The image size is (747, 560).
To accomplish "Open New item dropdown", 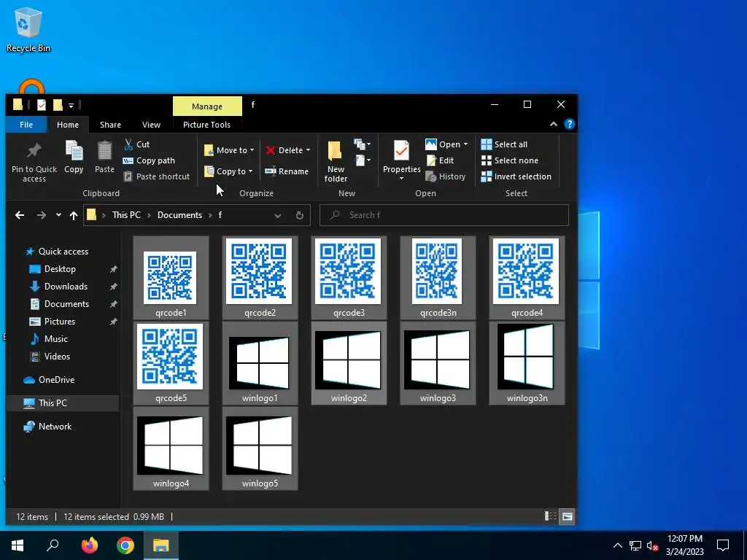I will (363, 144).
